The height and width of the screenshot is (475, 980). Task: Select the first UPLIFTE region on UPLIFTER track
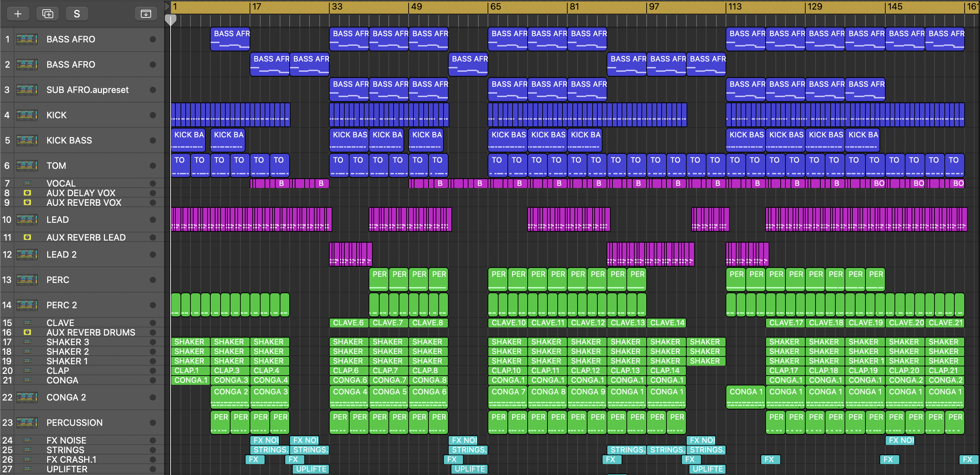pyautogui.click(x=310, y=469)
